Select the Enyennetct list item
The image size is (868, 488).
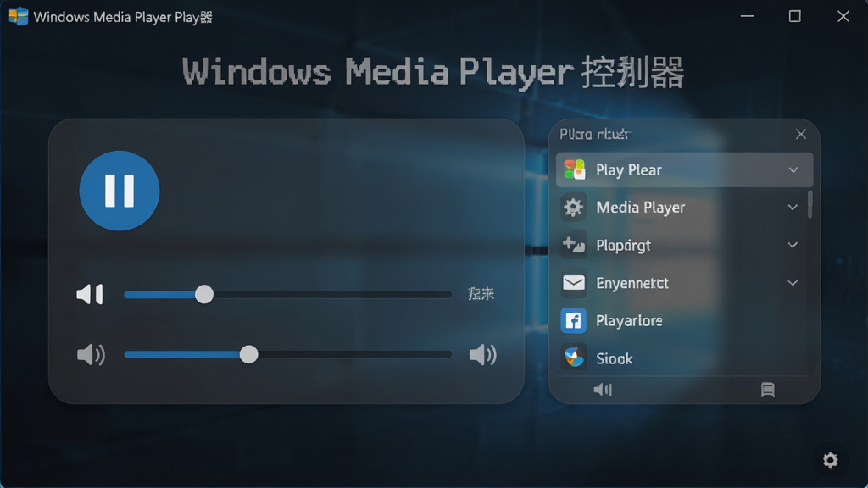(x=682, y=283)
